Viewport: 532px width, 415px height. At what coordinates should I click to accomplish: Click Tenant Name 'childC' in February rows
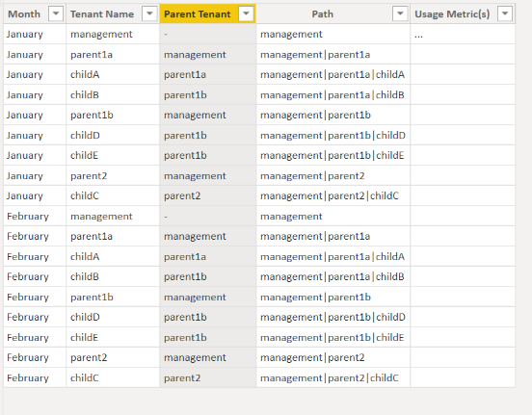click(85, 377)
